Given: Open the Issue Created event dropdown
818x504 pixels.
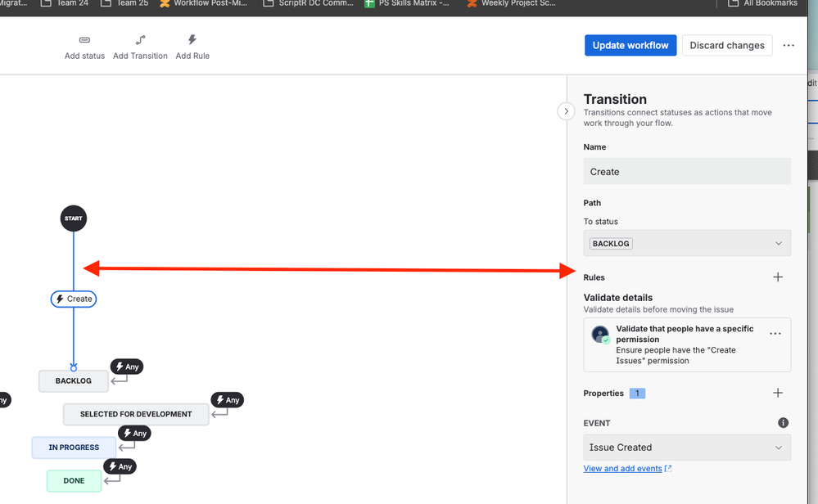Looking at the screenshot, I should click(686, 447).
